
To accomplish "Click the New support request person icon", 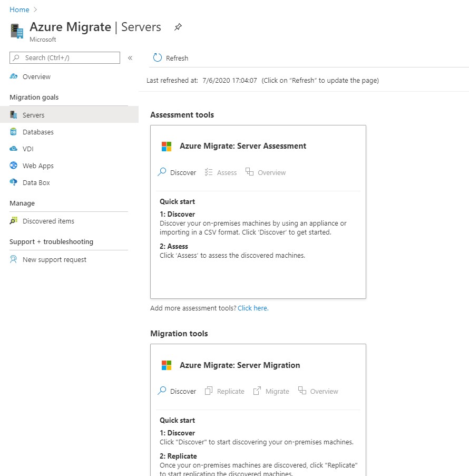I will coord(13,259).
